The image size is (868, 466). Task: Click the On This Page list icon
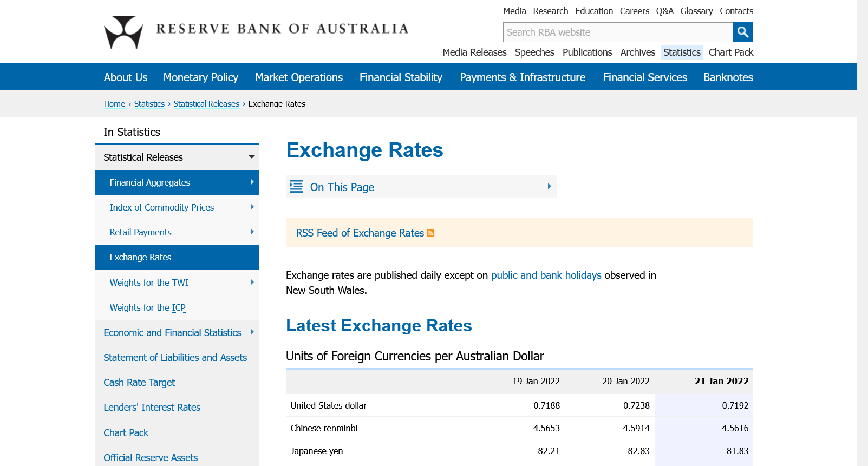pyautogui.click(x=296, y=187)
